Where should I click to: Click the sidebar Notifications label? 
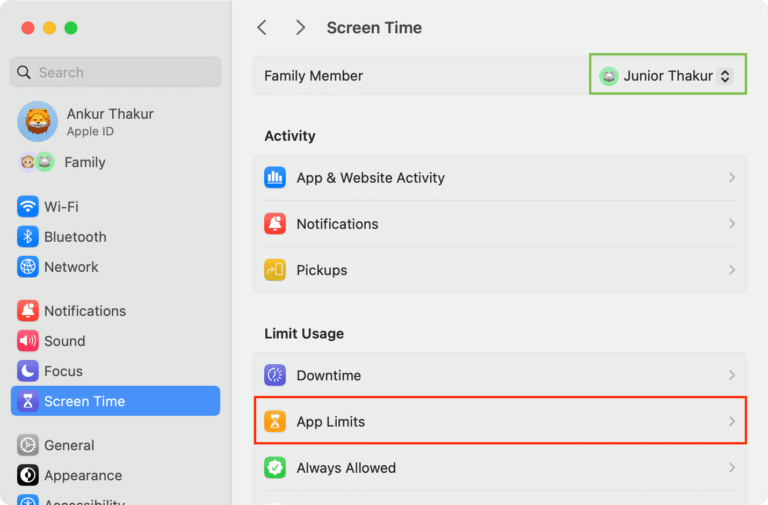pyautogui.click(x=85, y=311)
